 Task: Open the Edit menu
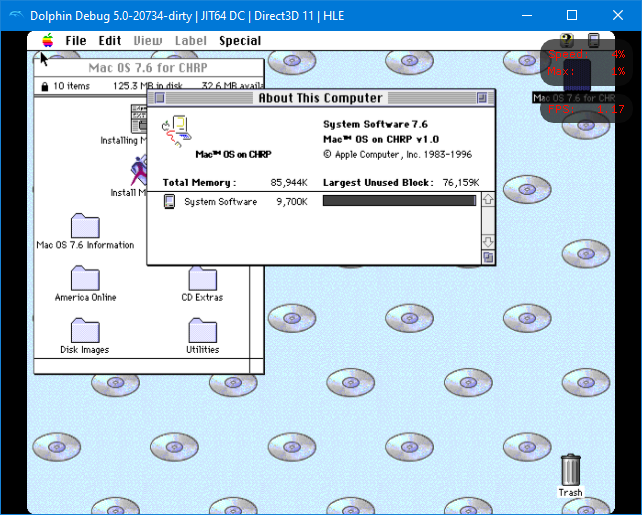(x=110, y=41)
